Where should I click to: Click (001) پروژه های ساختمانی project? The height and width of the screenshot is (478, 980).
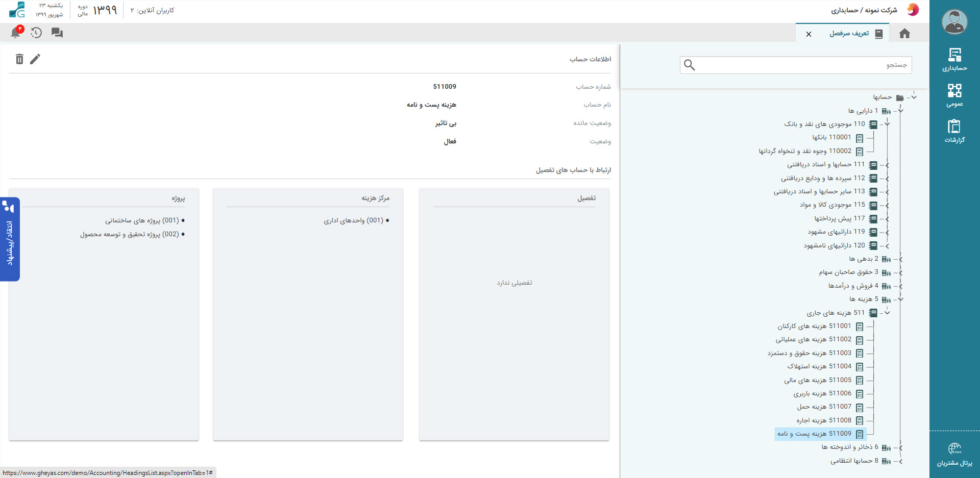pos(142,220)
